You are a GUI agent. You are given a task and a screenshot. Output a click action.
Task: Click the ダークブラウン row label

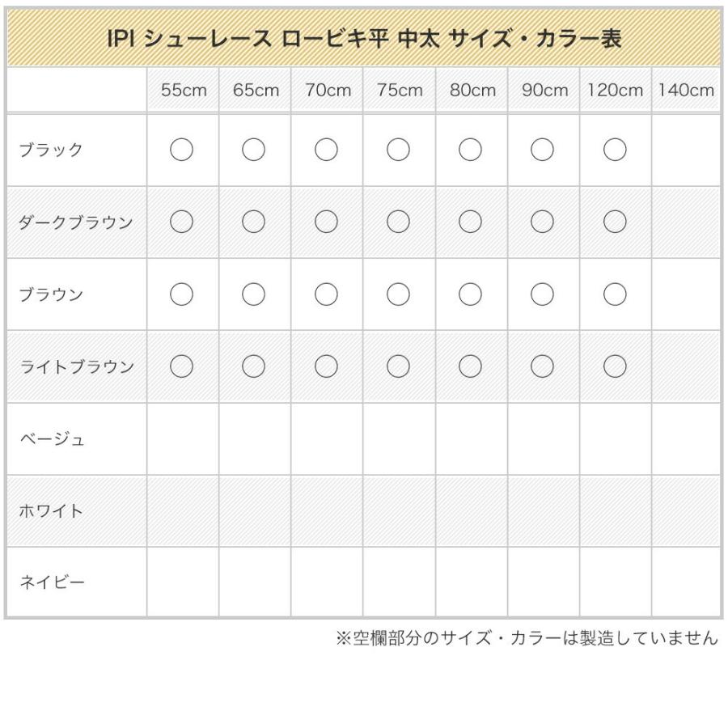(76, 222)
